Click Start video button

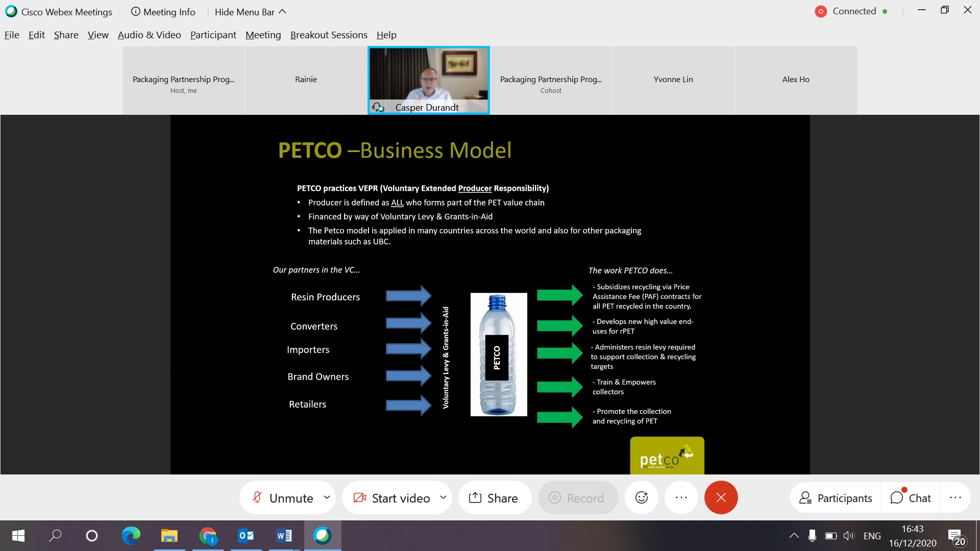[392, 497]
